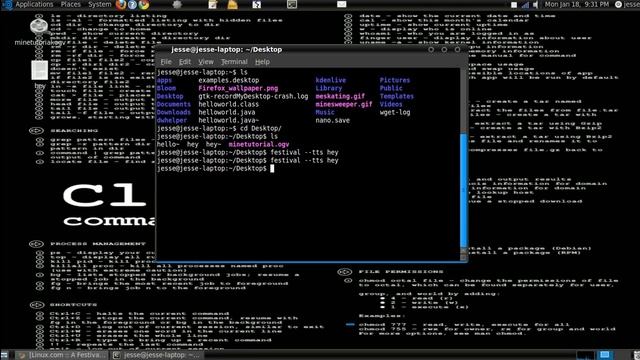This screenshot has width=640, height=360.
Task: Click nano.save in terminal listing
Action: click(333, 120)
